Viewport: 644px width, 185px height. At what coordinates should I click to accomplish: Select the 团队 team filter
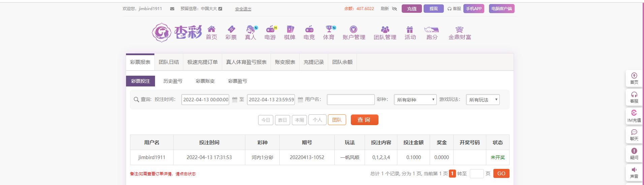point(337,120)
